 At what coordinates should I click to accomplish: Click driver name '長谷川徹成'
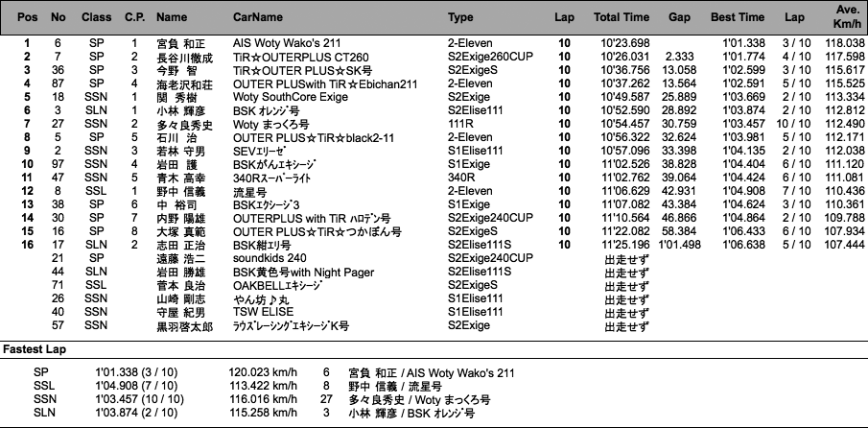pyautogui.click(x=184, y=57)
